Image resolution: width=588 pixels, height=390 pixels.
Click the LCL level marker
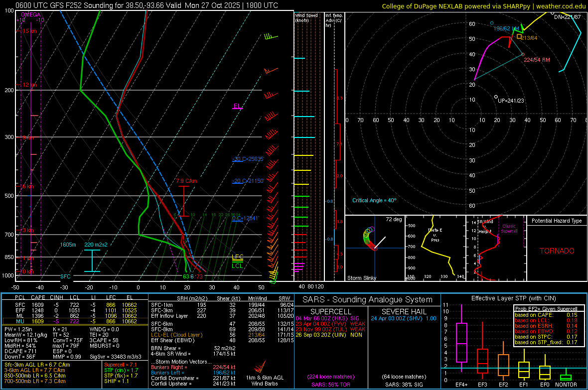[237, 265]
